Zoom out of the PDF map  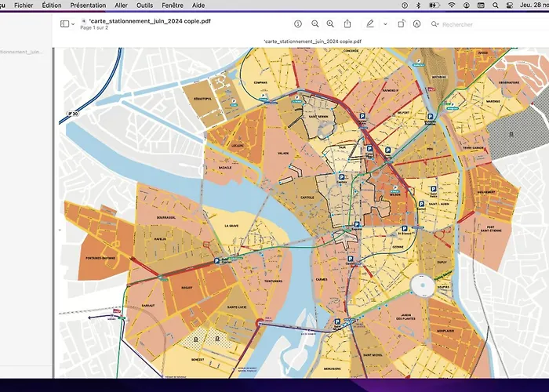pos(315,24)
